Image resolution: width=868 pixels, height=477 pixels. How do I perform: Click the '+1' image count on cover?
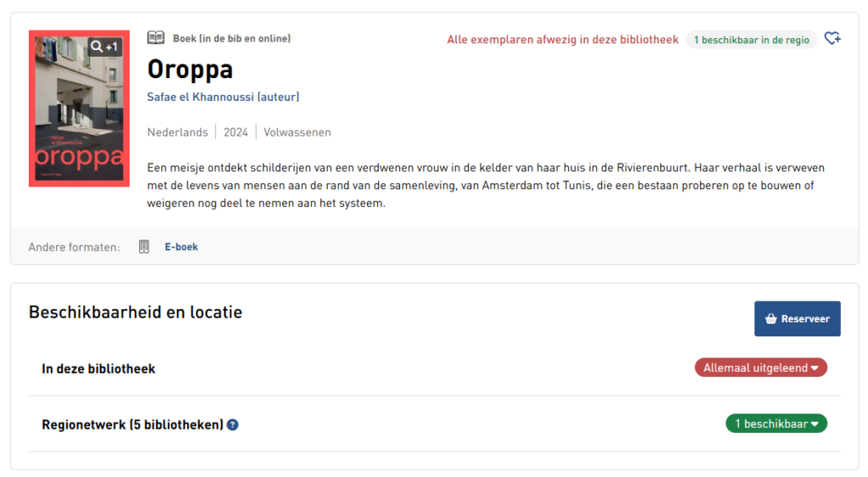112,46
